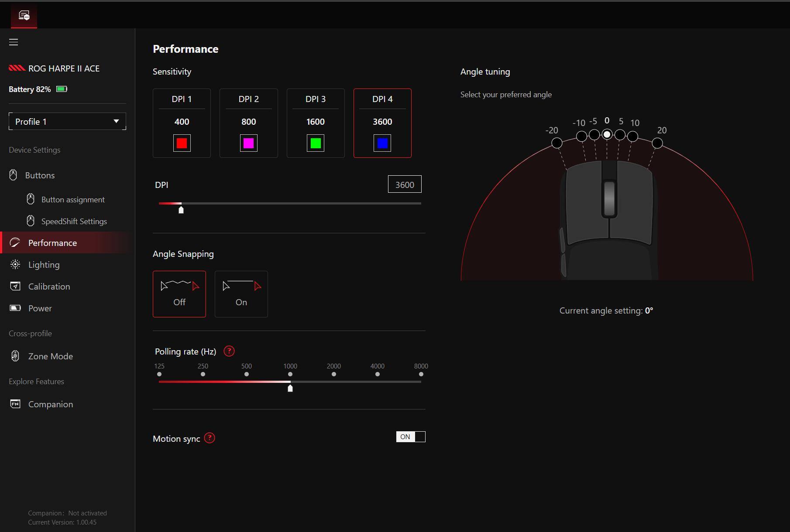Collapse the Buttons section in sidebar
Image resolution: width=790 pixels, height=532 pixels.
[39, 175]
